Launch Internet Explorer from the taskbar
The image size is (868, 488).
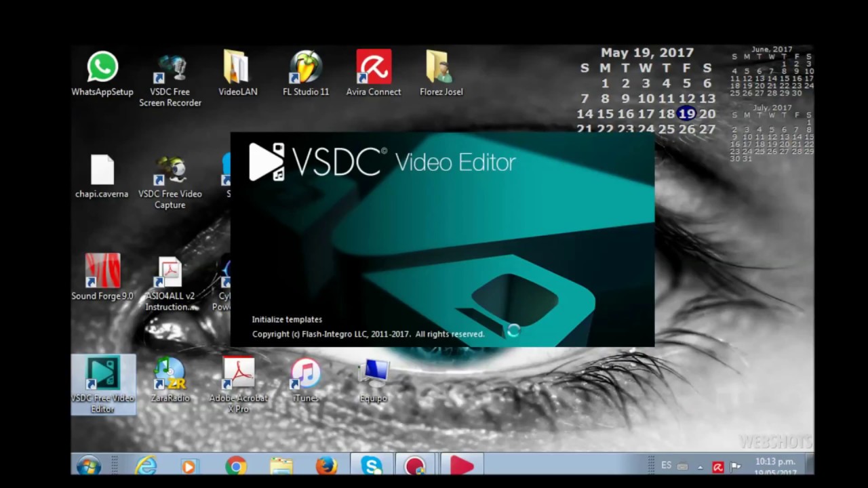click(146, 466)
